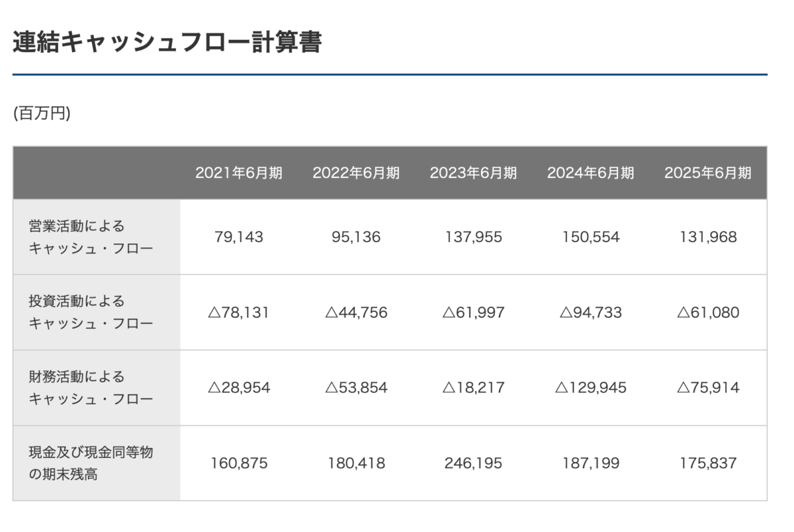This screenshot has height=532, width=794.
Task: Select the 2021年6月期 column header
Action: [x=239, y=173]
